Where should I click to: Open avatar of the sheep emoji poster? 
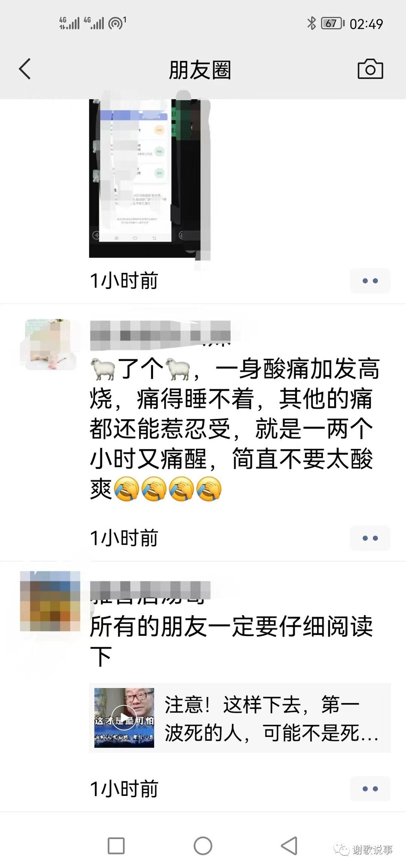click(x=50, y=344)
